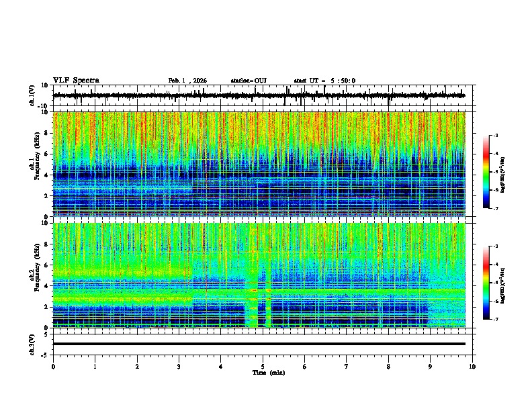Click the "VLF Spectra" plot title
The image size is (532, 411).
[x=76, y=81]
